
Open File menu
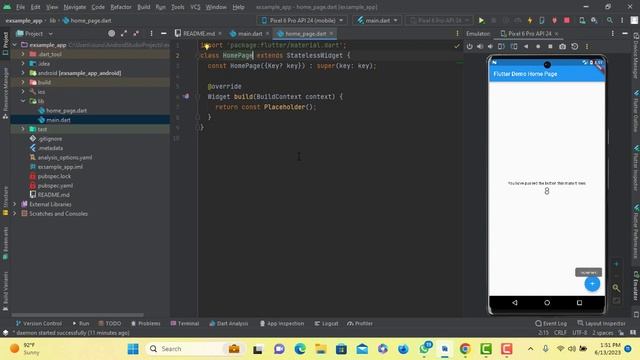pyautogui.click(x=20, y=7)
